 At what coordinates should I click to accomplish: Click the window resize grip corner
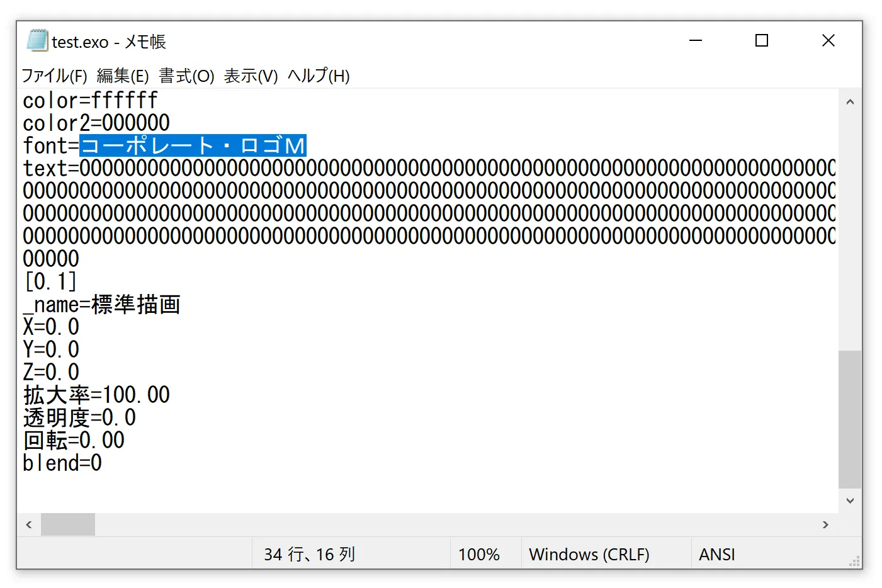coord(855,562)
